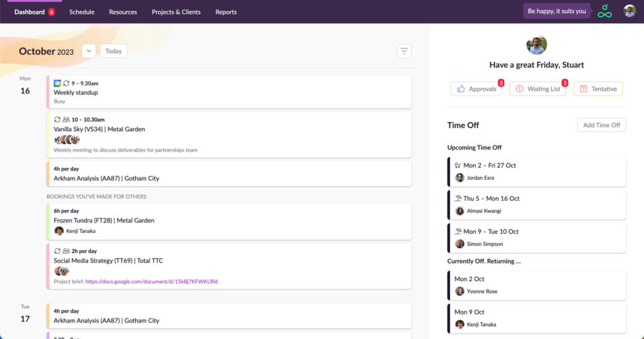Screen dimensions: 644x339
Task: Select Tue 17 date label
Action: point(25,314)
